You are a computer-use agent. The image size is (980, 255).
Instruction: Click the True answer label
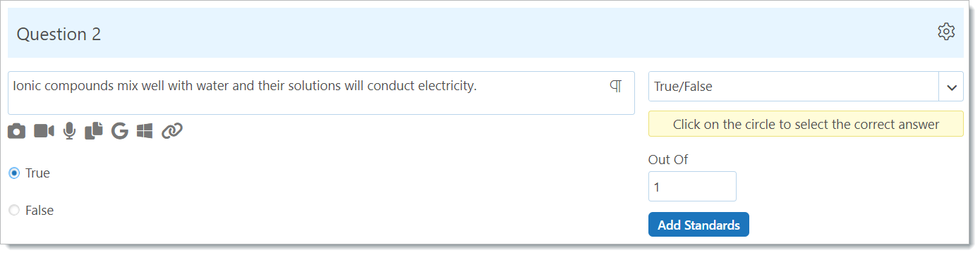point(37,173)
